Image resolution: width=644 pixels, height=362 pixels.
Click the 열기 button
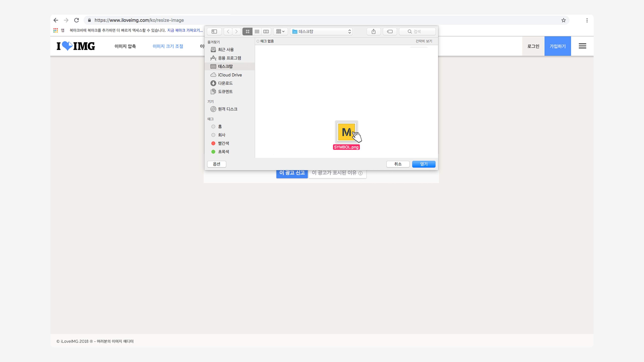click(423, 164)
